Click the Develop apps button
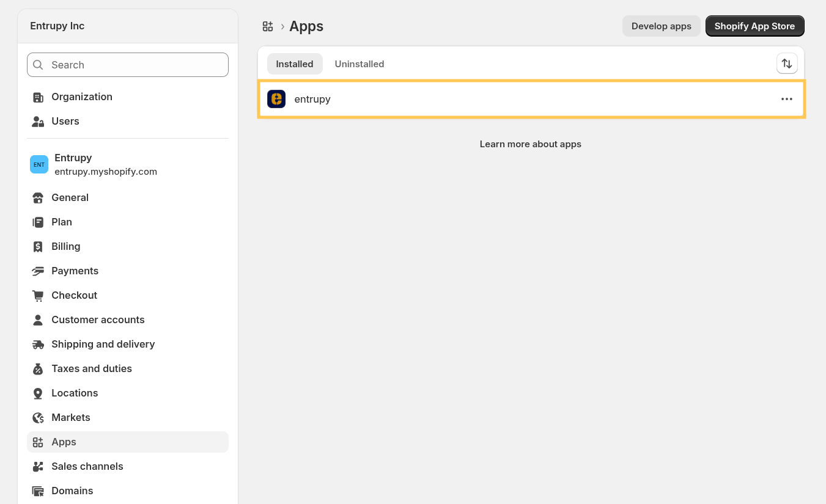This screenshot has height=504, width=826. click(662, 26)
